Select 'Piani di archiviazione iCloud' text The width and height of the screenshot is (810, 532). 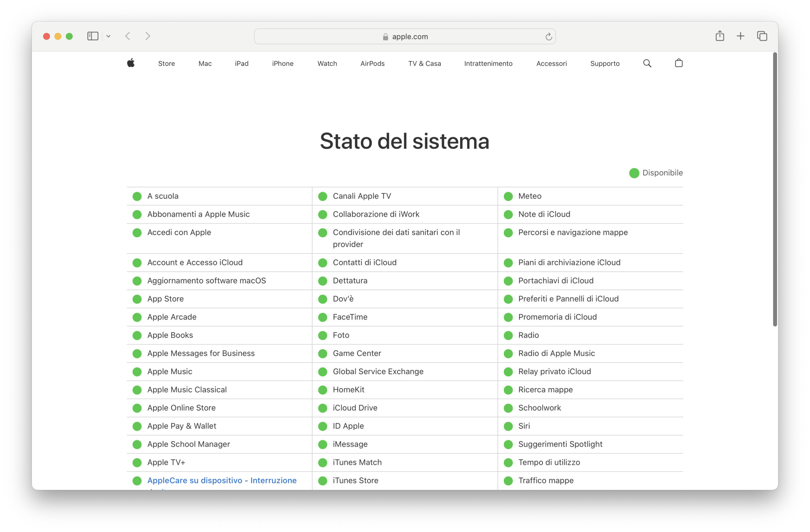coord(569,262)
